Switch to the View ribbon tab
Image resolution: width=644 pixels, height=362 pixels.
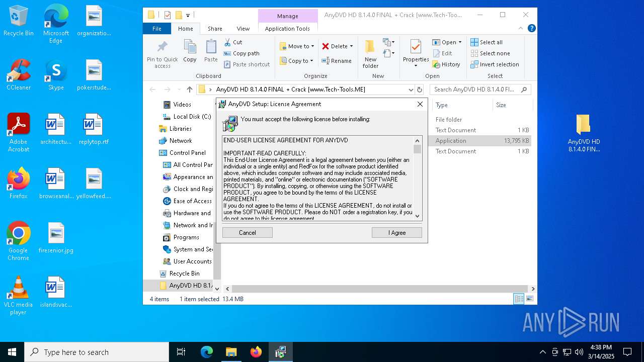[243, 29]
